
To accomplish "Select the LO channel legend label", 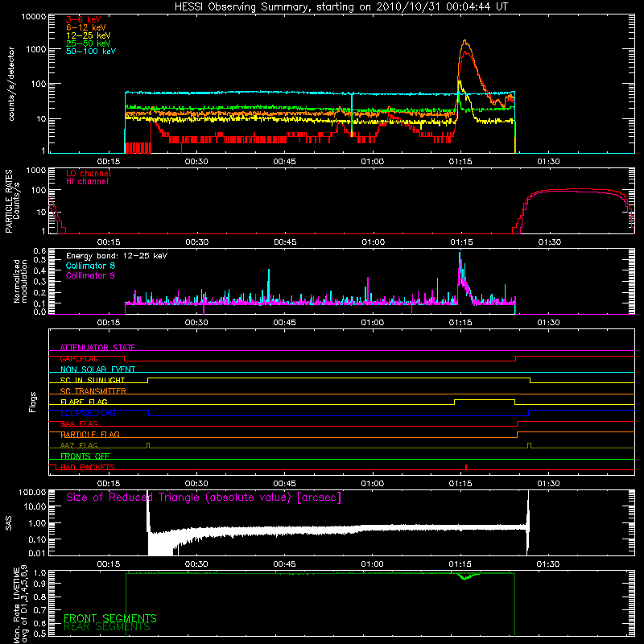I will (89, 173).
